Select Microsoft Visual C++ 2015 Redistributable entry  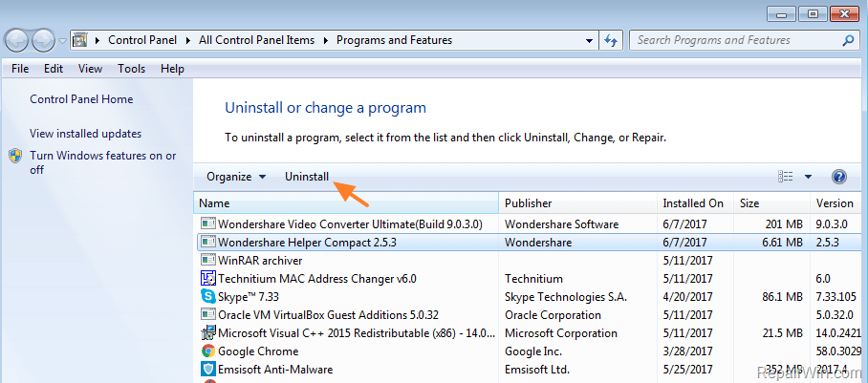point(532,333)
